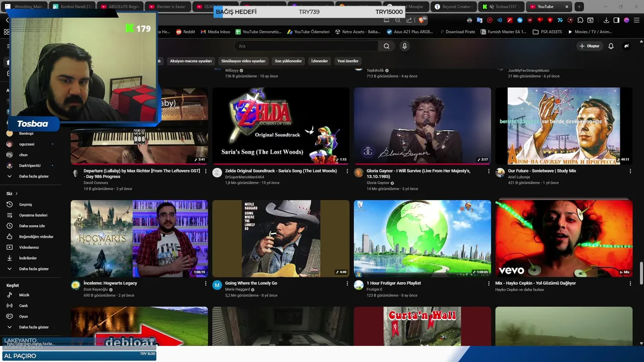Expand Daha fazla göster below İndirilenler
Image resolution: width=644 pixels, height=362 pixels.
[x=30, y=269]
